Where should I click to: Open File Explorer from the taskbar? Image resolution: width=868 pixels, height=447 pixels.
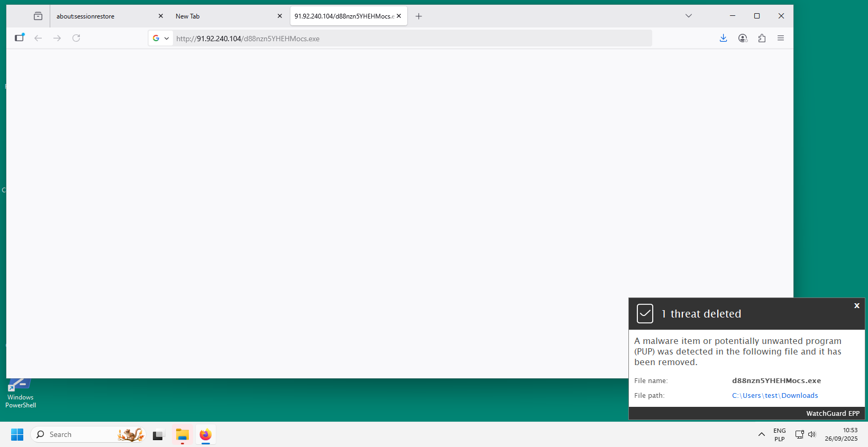pyautogui.click(x=182, y=435)
